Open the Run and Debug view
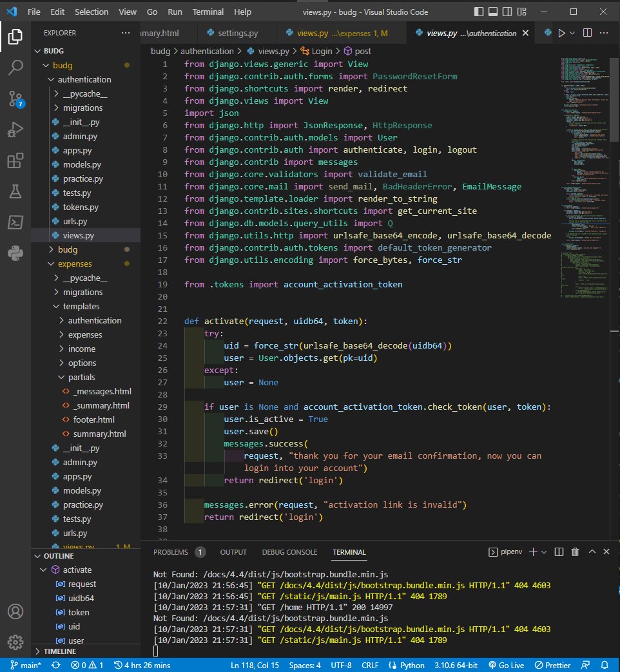620x672 pixels. coord(15,130)
